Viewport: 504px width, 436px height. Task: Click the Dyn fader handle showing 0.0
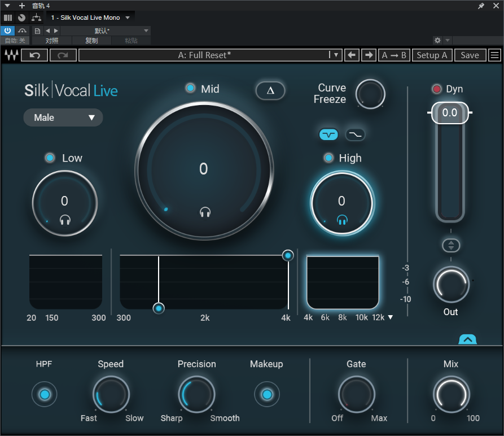pyautogui.click(x=450, y=112)
